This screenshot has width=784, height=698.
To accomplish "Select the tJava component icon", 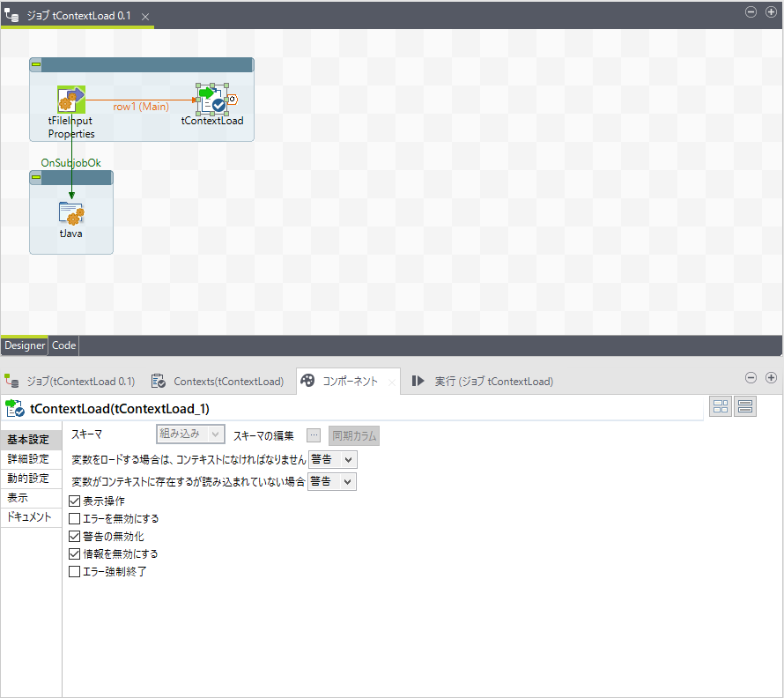I will 70,213.
